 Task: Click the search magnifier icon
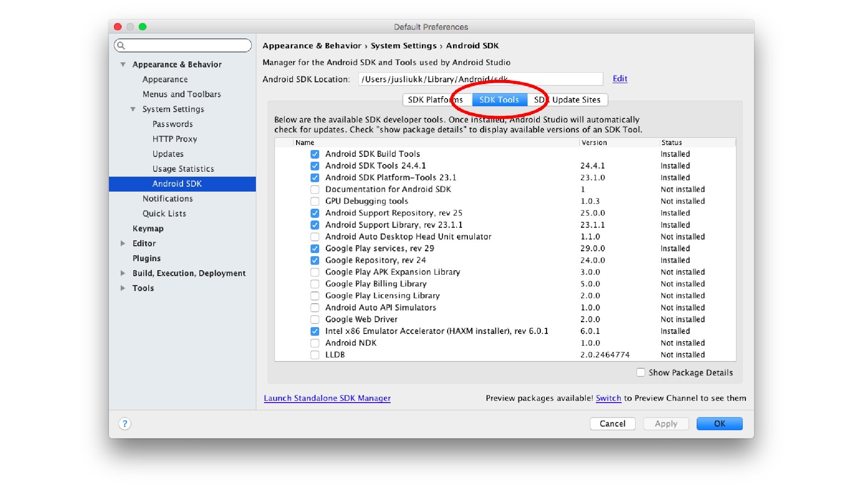coord(121,45)
